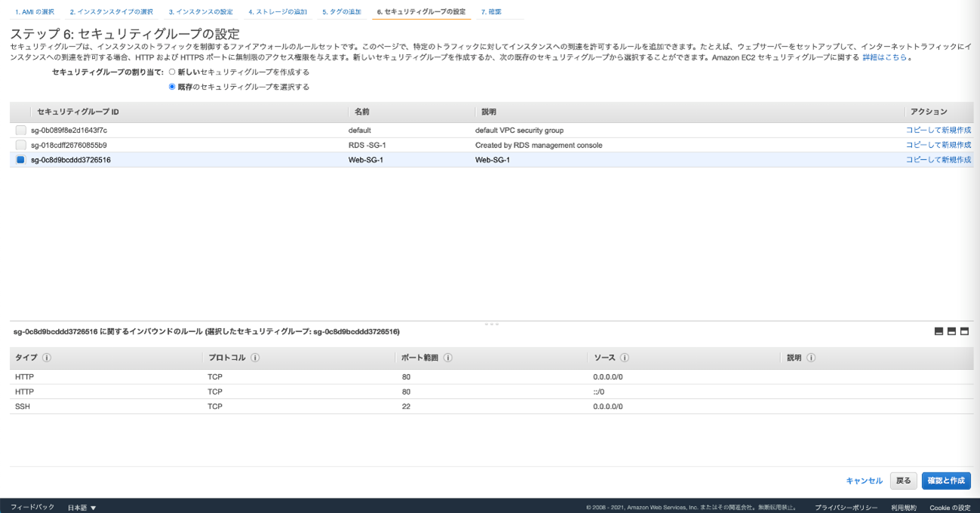
Task: Check the RDS-SG-1 security group checkbox
Action: pyautogui.click(x=20, y=145)
